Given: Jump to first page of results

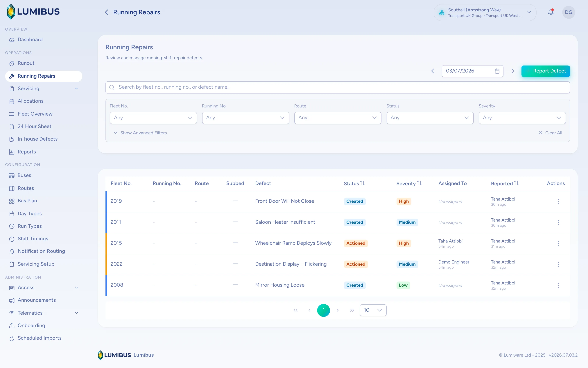Looking at the screenshot, I should 295,310.
